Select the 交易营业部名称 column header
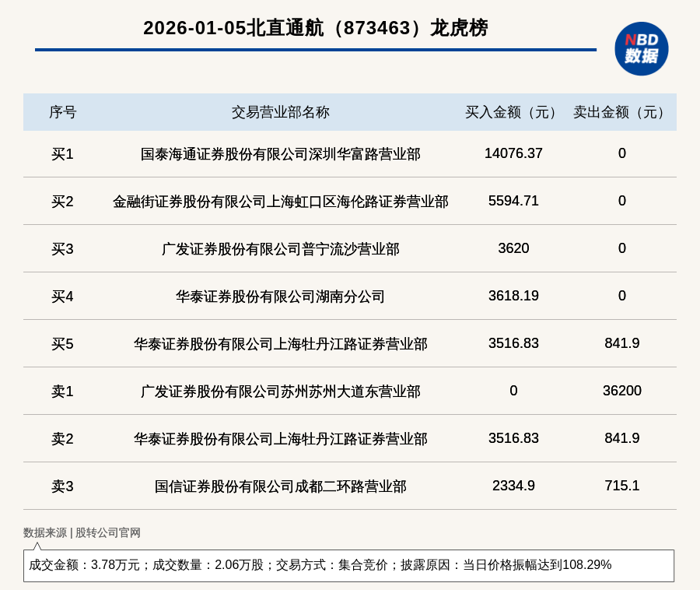 click(280, 112)
